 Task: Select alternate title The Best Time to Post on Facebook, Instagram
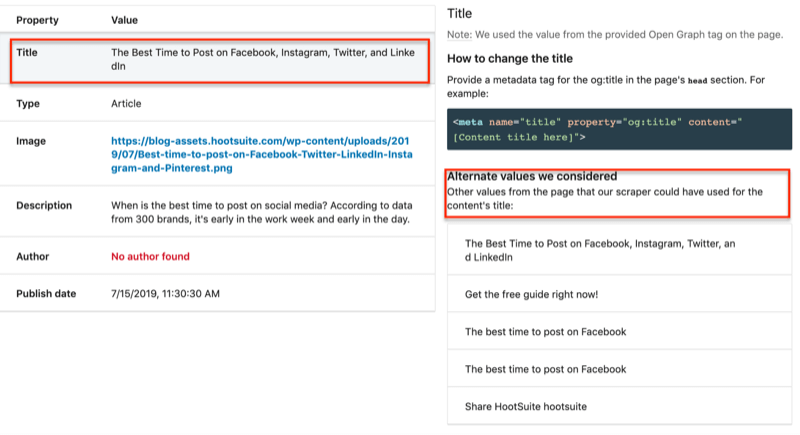(619, 250)
